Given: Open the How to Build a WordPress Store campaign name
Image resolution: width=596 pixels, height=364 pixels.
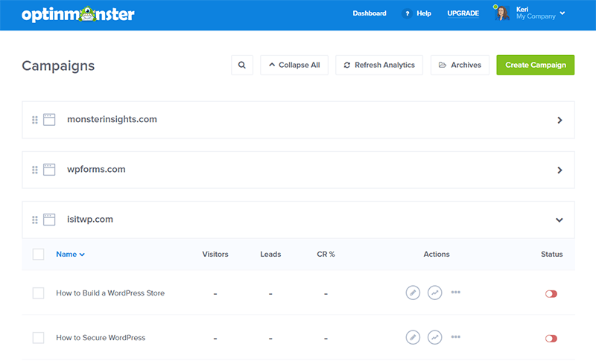Looking at the screenshot, I should [110, 293].
